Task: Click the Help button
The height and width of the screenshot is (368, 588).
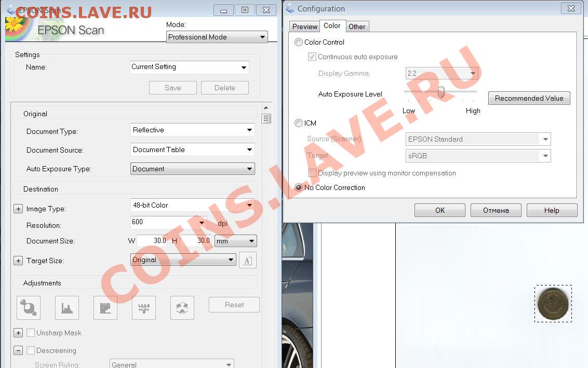Action: 552,210
